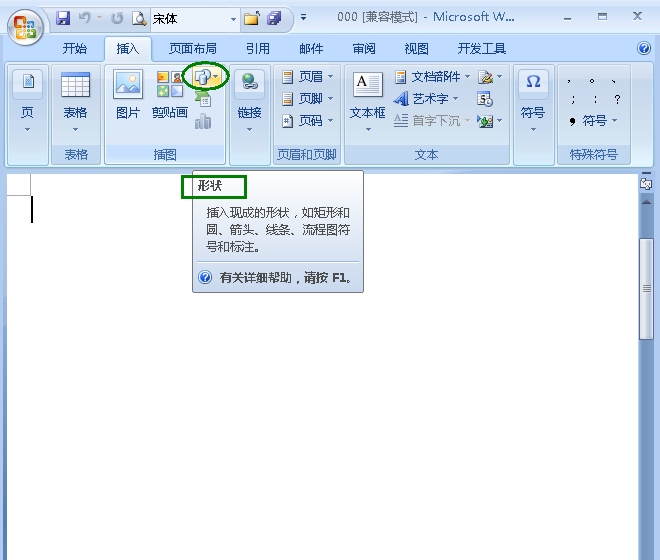Viewport: 660px width, 560px height.
Task: Click the hyperlink globe icon (链接)
Action: 249,81
